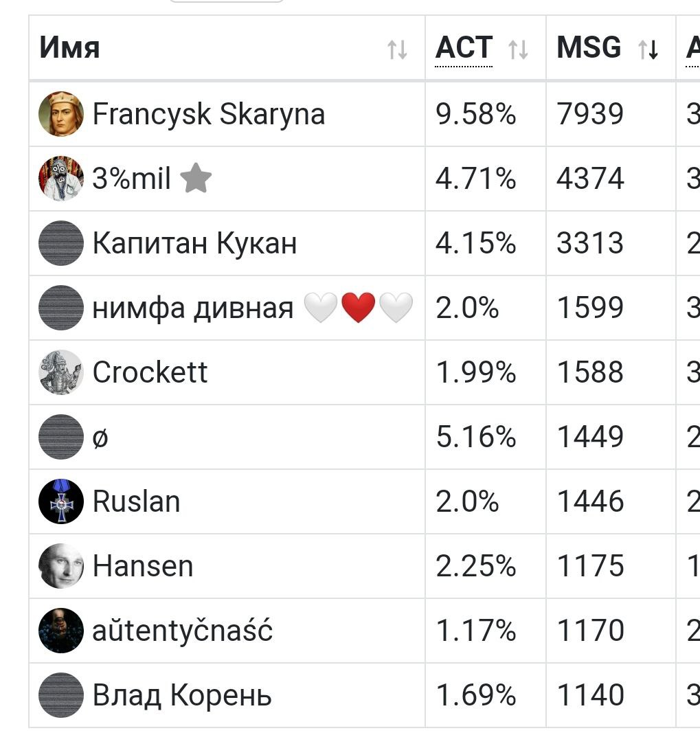
Task: Select the name Капитан Кукан
Action: click(194, 243)
